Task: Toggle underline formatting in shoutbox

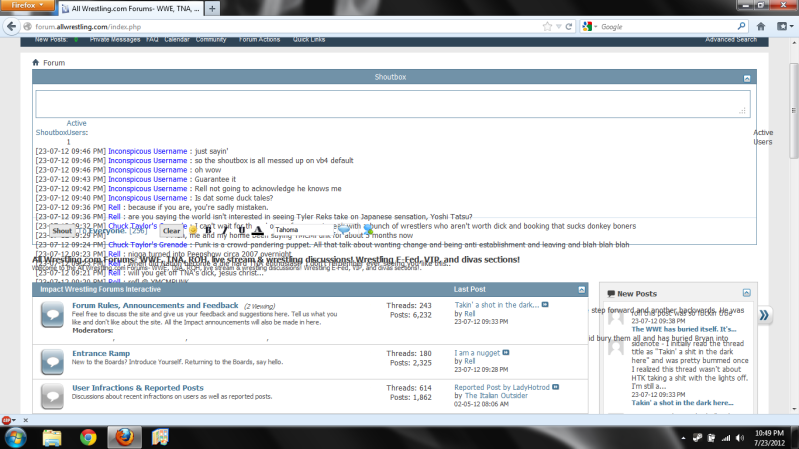Action: (x=242, y=230)
